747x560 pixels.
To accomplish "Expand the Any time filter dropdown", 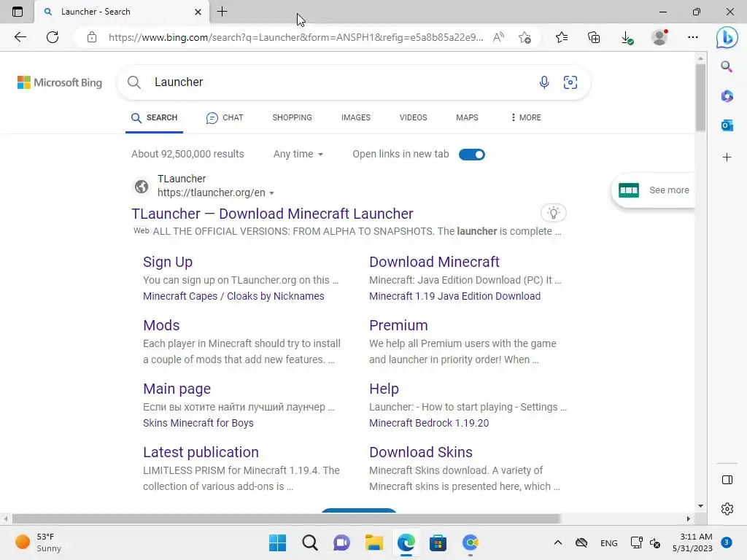I will (x=298, y=154).
